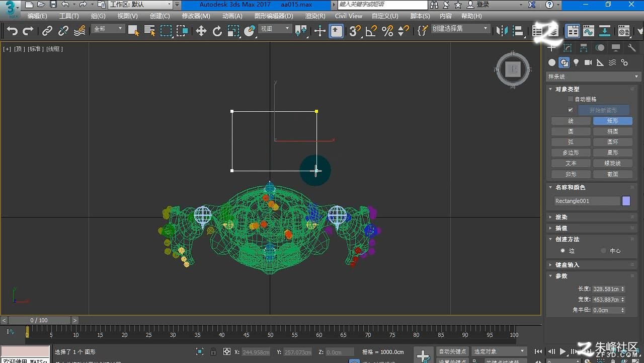The image size is (644, 363).
Task: Toggle Angle Snap button
Action: point(371,31)
